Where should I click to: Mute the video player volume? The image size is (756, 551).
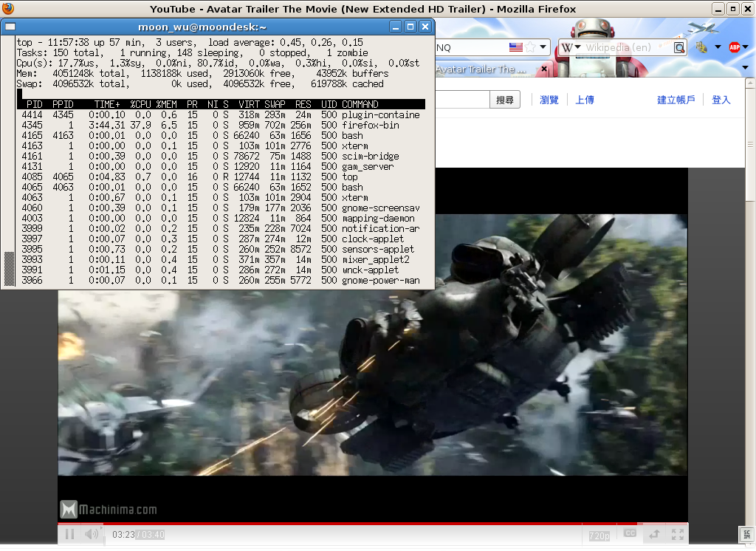click(91, 534)
